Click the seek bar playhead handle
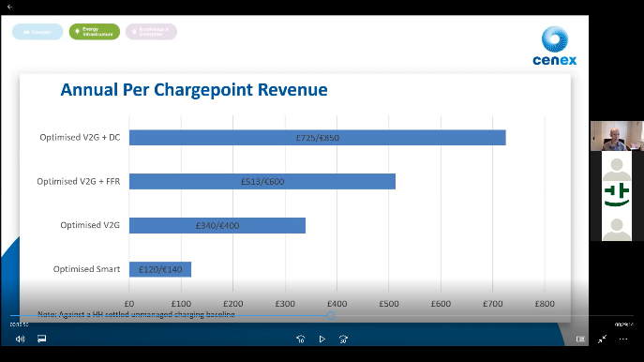The height and width of the screenshot is (362, 644). point(331,315)
